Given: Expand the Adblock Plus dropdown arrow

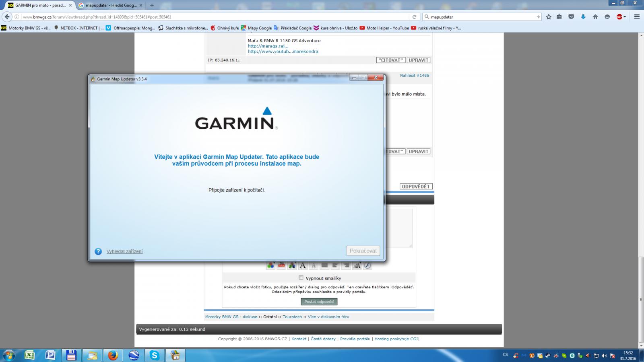Looking at the screenshot, I should pos(625,17).
